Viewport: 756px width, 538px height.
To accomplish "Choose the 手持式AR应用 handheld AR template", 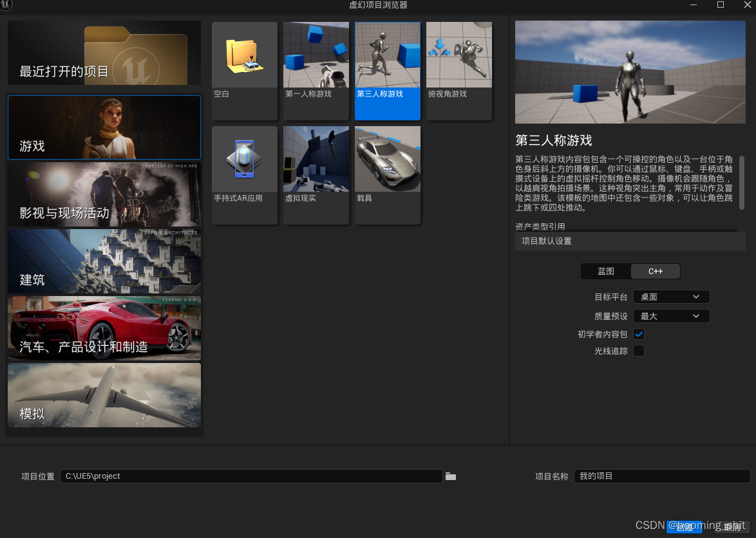I will pyautogui.click(x=245, y=175).
